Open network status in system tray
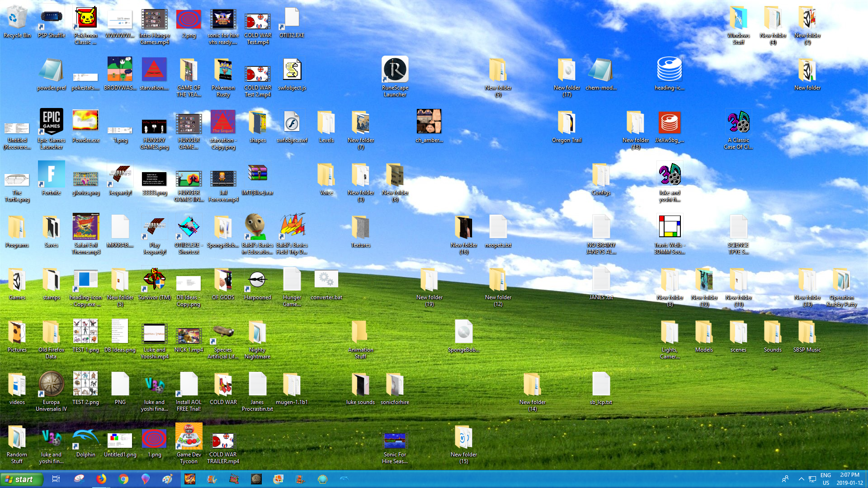Image resolution: width=868 pixels, height=488 pixels. tap(812, 479)
